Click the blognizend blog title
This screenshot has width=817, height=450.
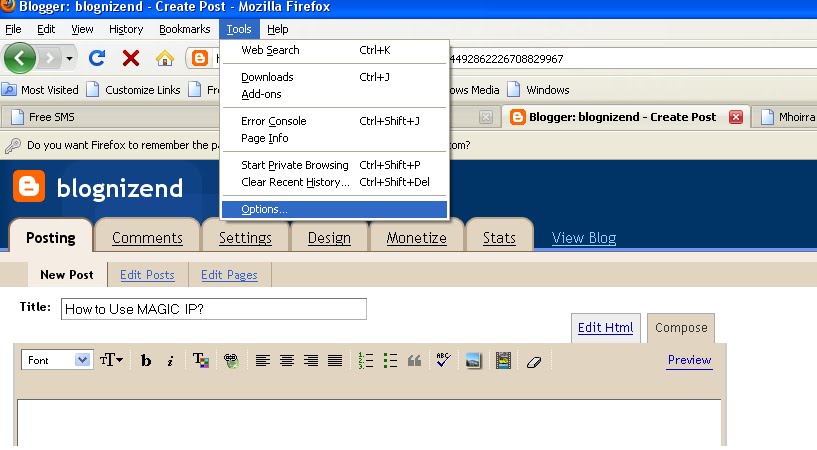119,188
